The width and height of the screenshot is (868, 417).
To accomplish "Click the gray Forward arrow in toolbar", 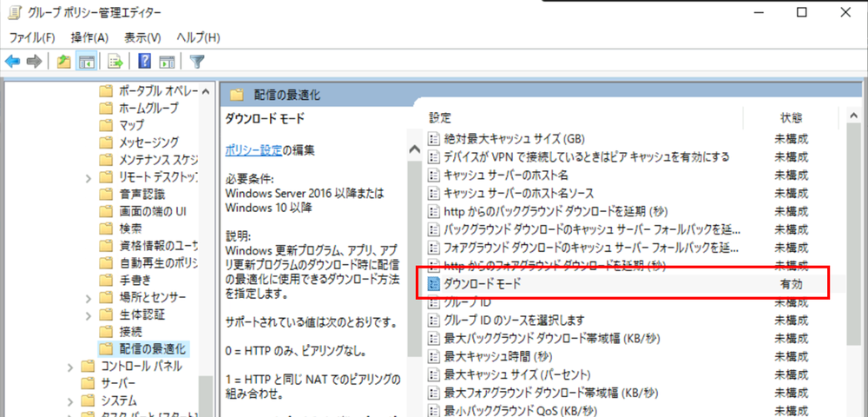I will tap(35, 62).
